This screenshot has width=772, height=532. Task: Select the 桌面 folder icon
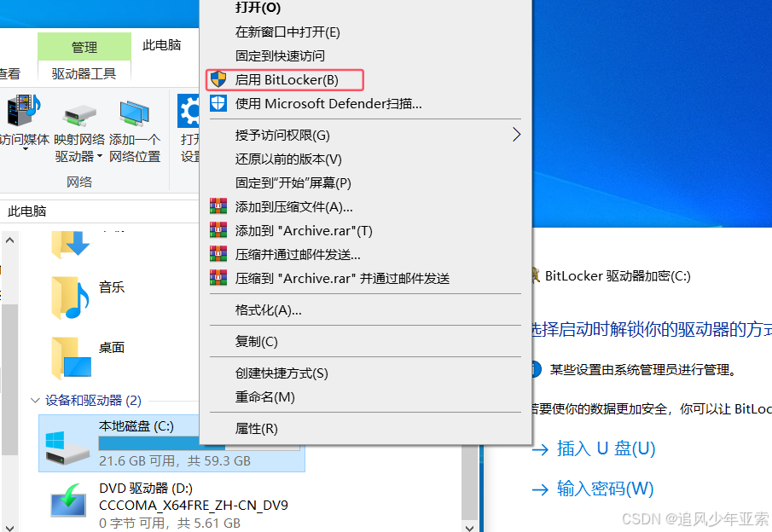72,358
